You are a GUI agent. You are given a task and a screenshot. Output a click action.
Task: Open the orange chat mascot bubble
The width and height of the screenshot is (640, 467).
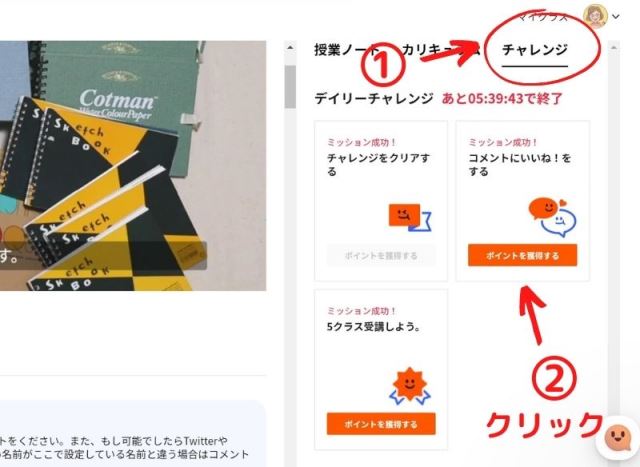click(x=618, y=438)
